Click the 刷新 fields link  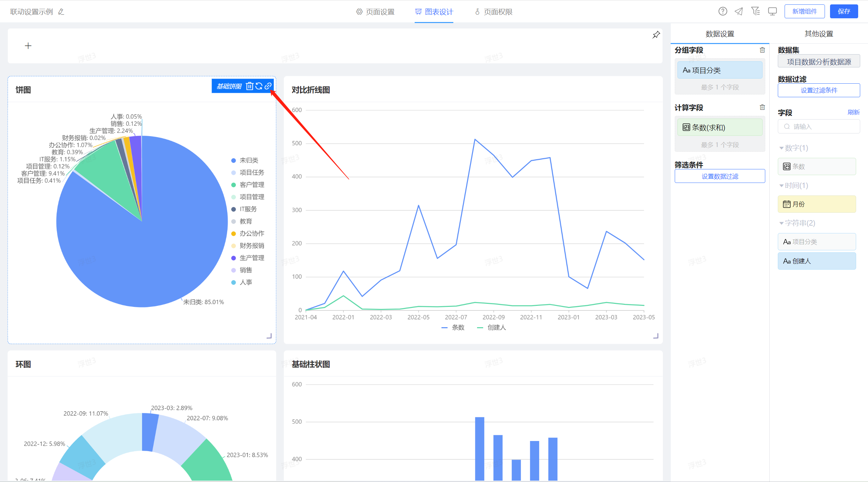pyautogui.click(x=853, y=112)
